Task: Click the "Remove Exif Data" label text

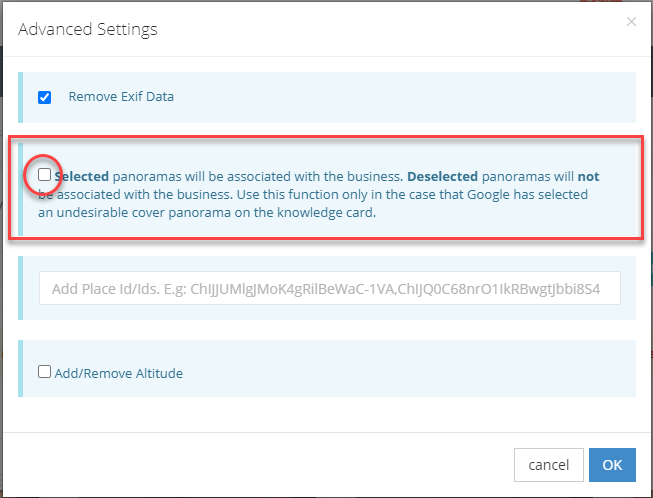Action: coord(121,97)
